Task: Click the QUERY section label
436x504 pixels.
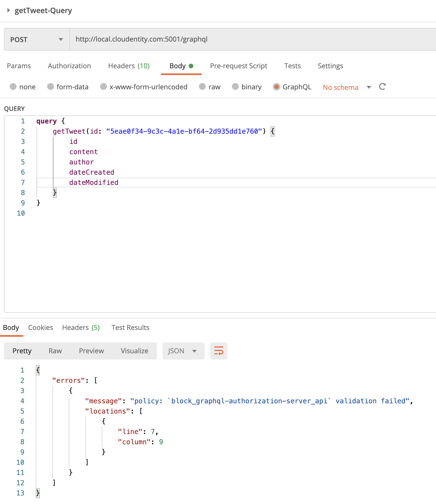Action: 14,109
